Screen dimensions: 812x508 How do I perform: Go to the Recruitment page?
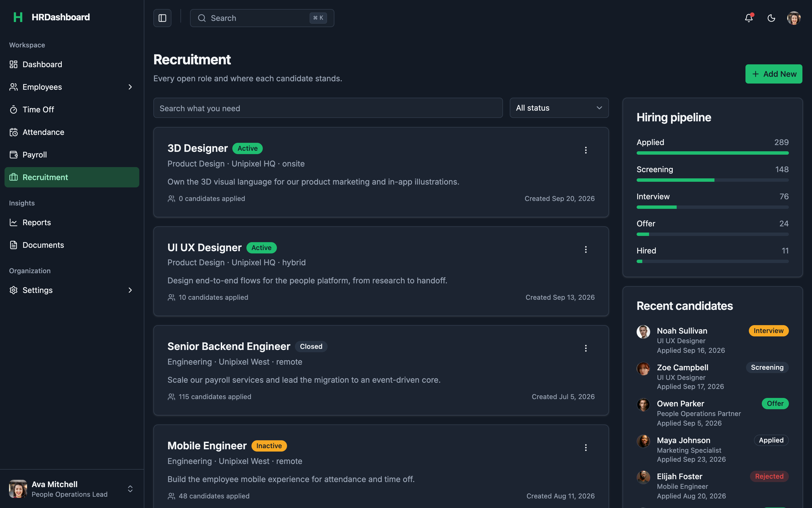tap(72, 177)
